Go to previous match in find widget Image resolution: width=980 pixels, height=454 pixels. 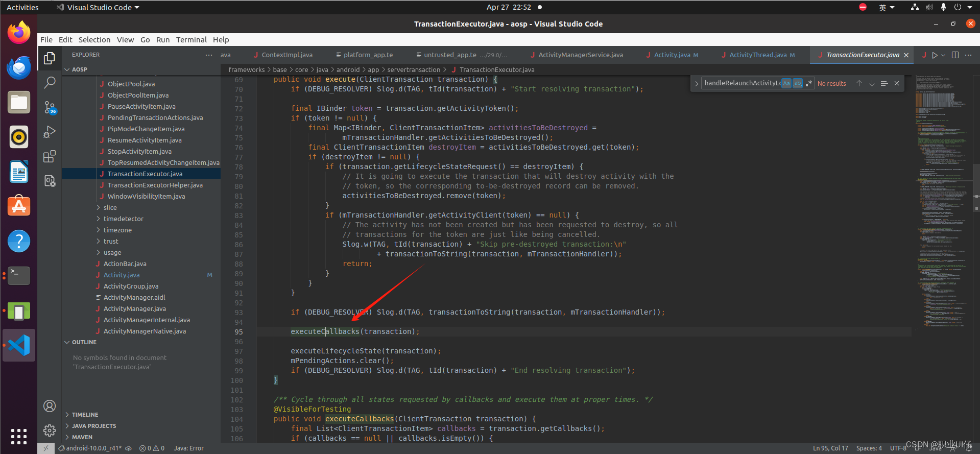(859, 83)
